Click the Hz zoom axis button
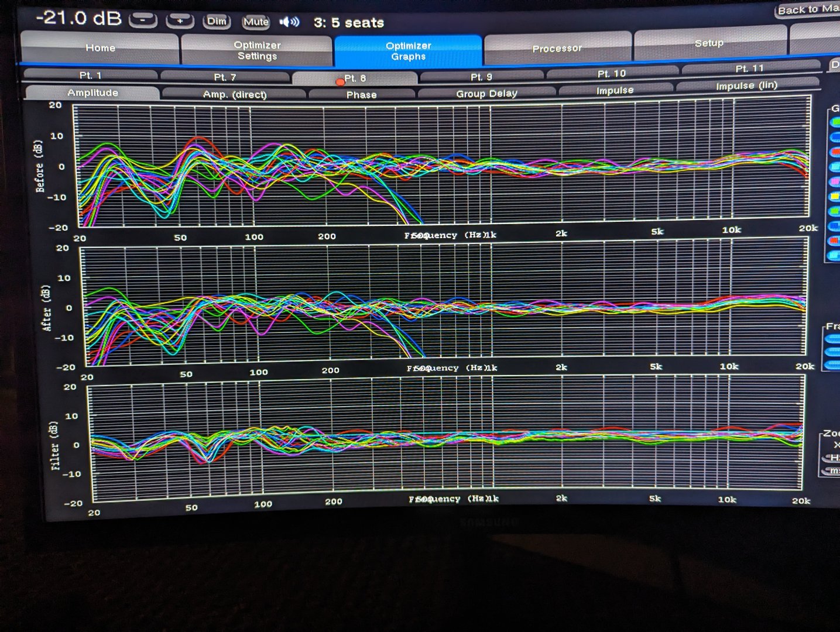 832,458
